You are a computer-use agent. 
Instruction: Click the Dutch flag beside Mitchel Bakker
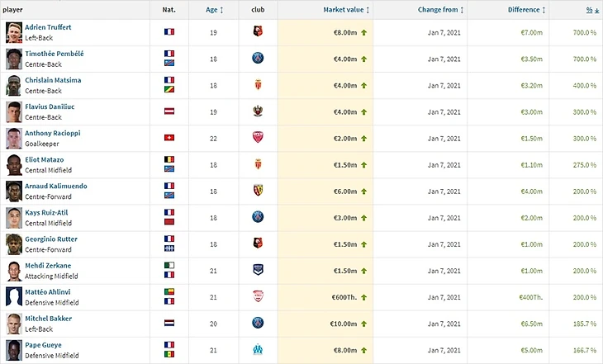click(x=169, y=323)
